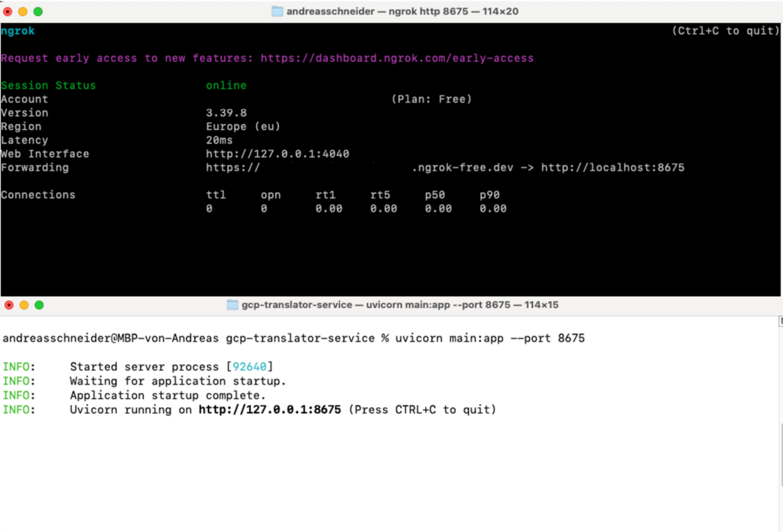Click the 'uvicorn main:app --port 8675' command
The width and height of the screenshot is (783, 532).
[x=490, y=339]
